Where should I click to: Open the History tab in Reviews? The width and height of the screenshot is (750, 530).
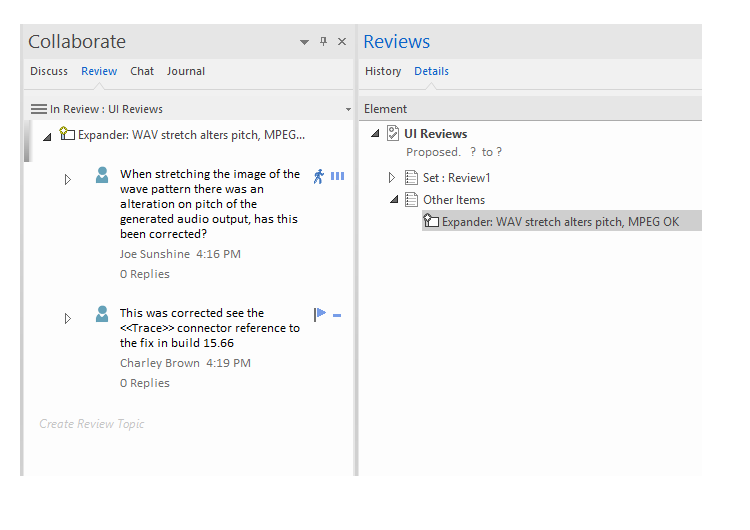coord(383,71)
